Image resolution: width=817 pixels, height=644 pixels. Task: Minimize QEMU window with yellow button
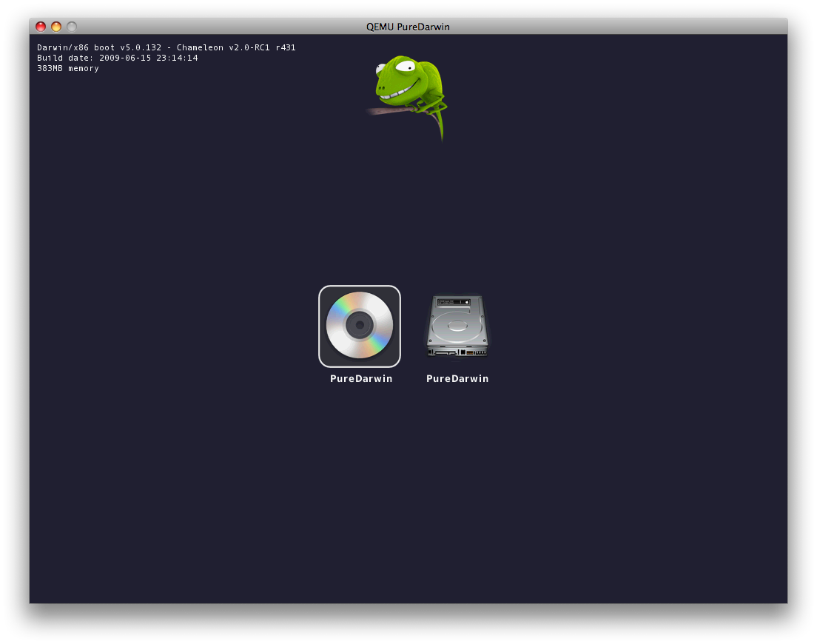56,27
